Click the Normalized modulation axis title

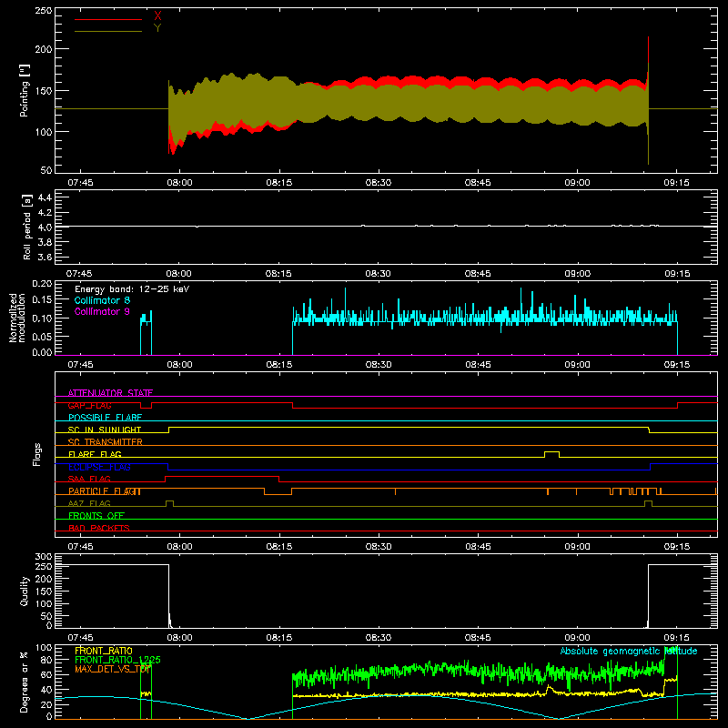point(17,318)
